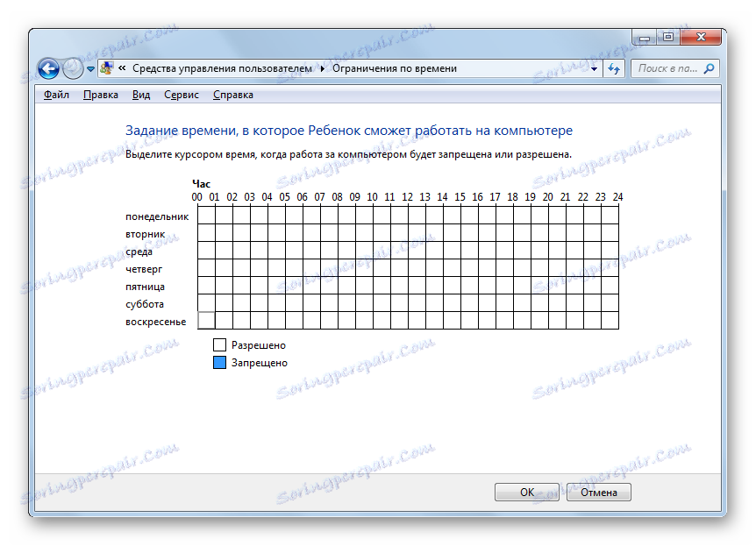Image resolution: width=756 pixels, height=546 pixels.
Task: Open the Вид menu
Action: (141, 95)
